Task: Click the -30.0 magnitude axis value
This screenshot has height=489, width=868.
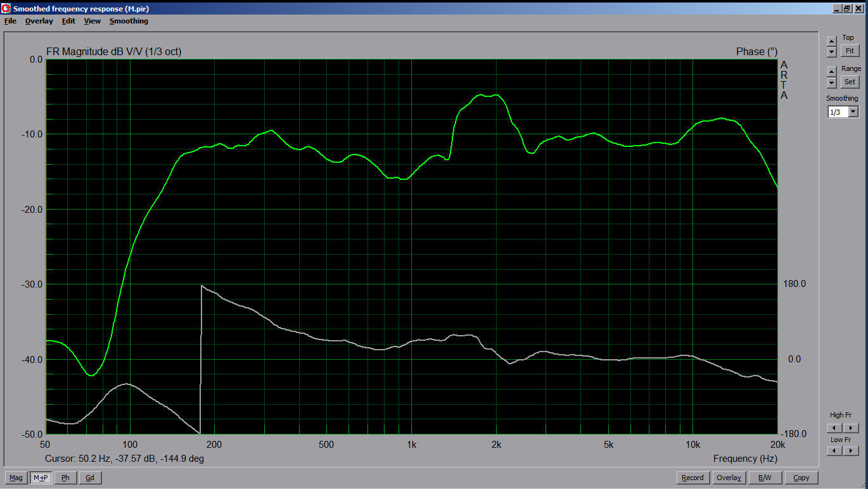Action: click(x=31, y=284)
